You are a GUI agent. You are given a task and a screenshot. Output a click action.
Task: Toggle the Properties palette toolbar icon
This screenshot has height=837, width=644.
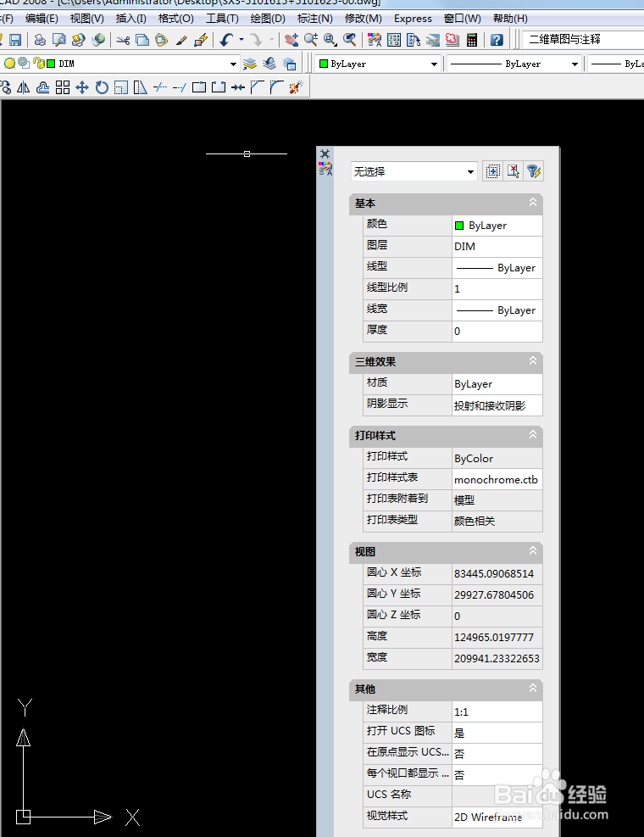coord(375,40)
